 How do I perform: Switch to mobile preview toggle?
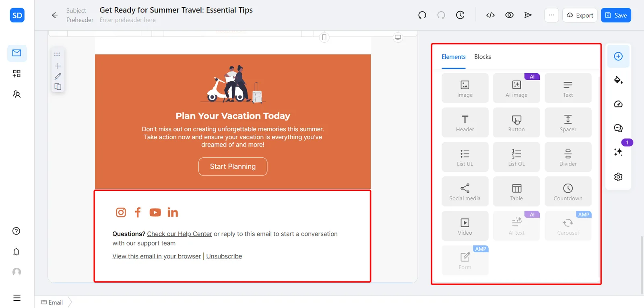(x=324, y=37)
